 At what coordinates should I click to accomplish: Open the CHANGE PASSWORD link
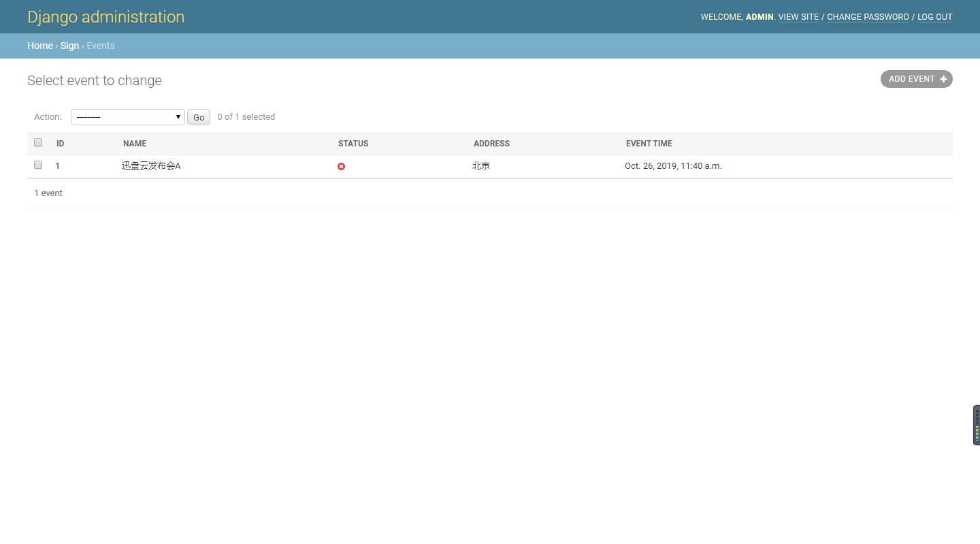click(x=868, y=17)
